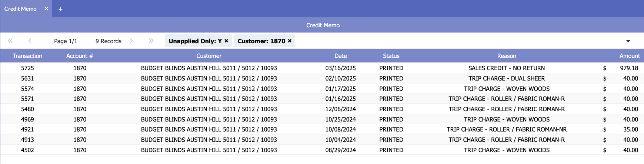The width and height of the screenshot is (644, 164).
Task: Sort by Transaction column
Action: pyautogui.click(x=27, y=56)
